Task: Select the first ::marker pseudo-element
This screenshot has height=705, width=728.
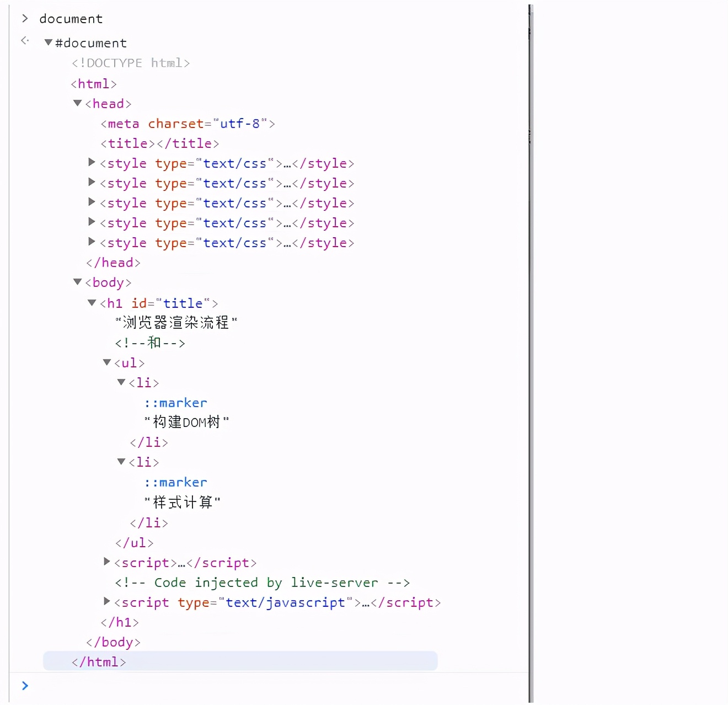Action: 176,403
